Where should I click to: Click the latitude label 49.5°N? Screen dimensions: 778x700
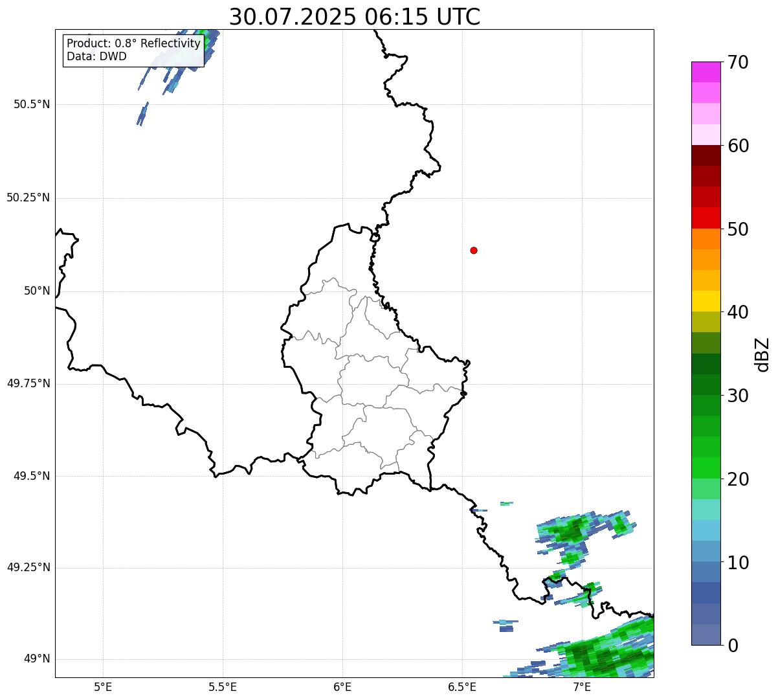[32, 476]
